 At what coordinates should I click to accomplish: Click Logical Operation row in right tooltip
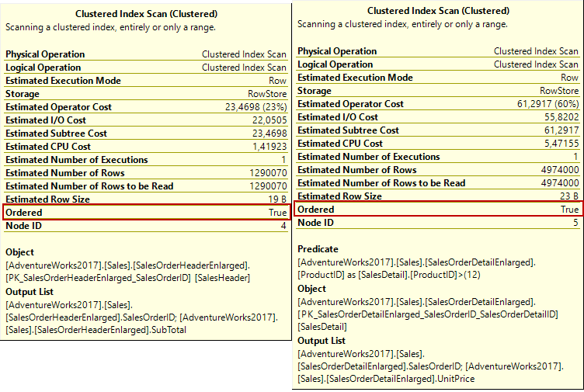pyautogui.click(x=438, y=64)
